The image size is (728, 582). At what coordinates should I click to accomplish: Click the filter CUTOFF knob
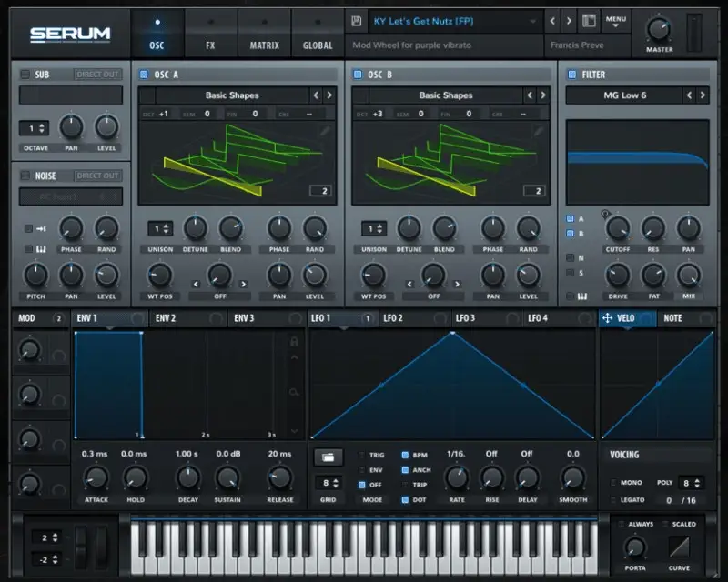click(x=618, y=228)
